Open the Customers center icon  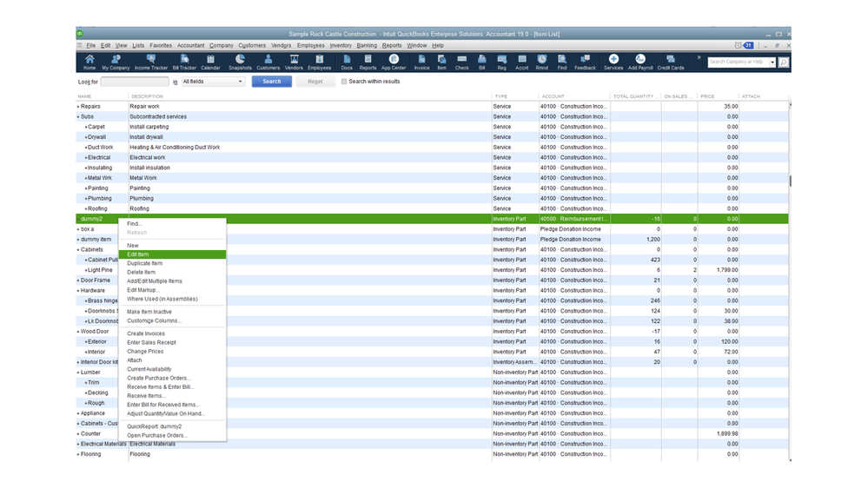point(268,62)
